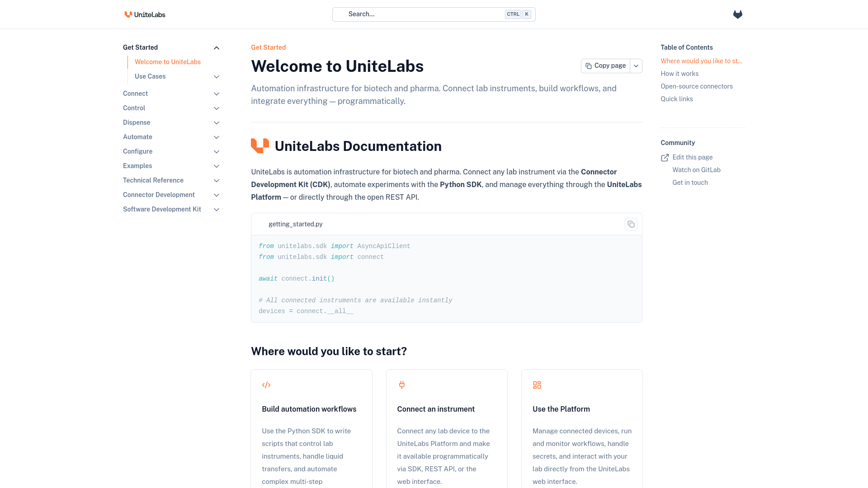Viewport: 868px width, 488px height.
Task: Focus the Search input field
Action: 434,14
